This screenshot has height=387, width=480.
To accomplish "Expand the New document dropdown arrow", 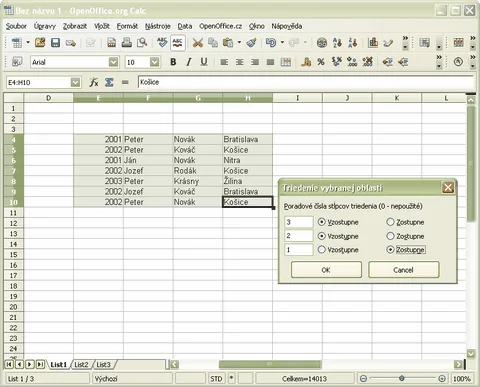I will pos(28,43).
